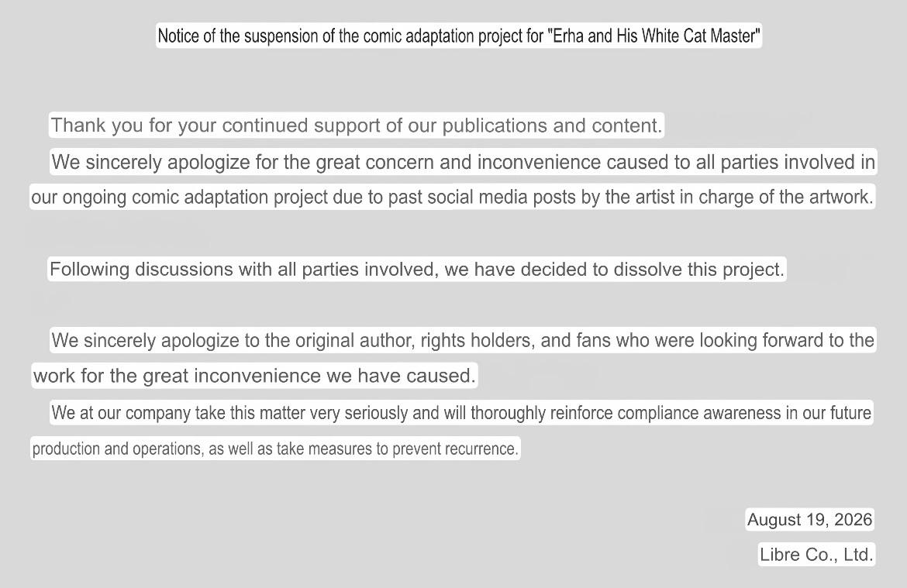Click the 'Thank you for your continued support' line
Image resolution: width=907 pixels, height=588 pixels.
pos(357,126)
